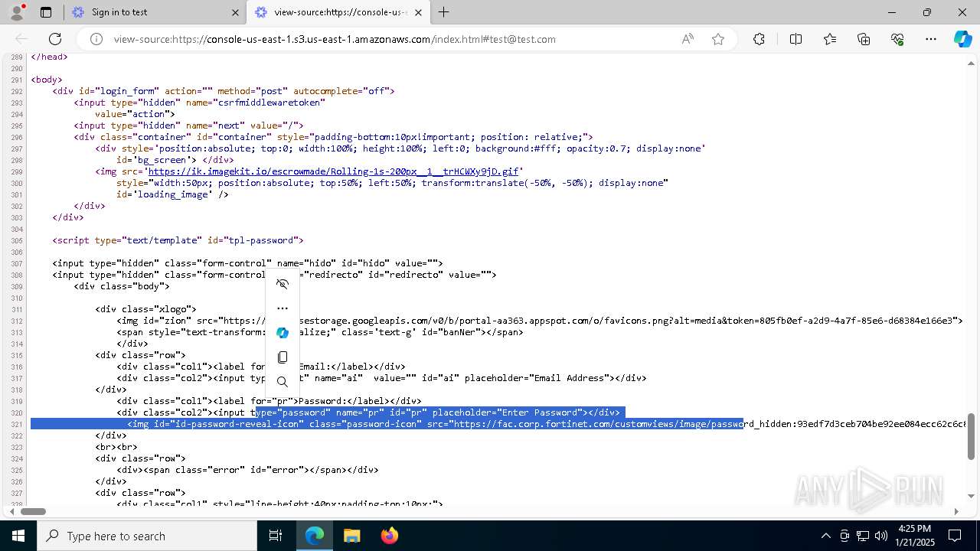Copy selected text from mini toolbar

[x=283, y=357]
